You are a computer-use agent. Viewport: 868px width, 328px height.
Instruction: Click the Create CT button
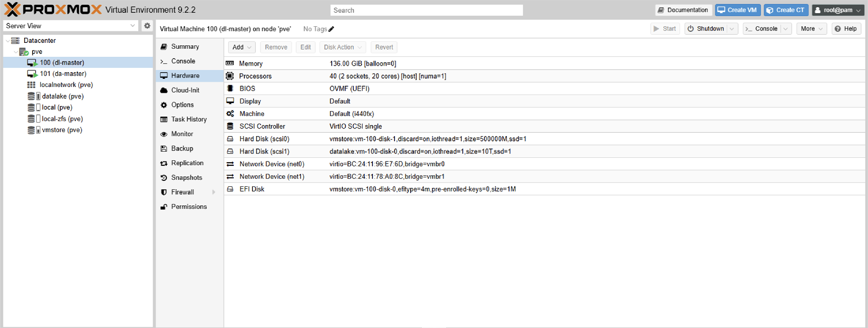point(786,10)
